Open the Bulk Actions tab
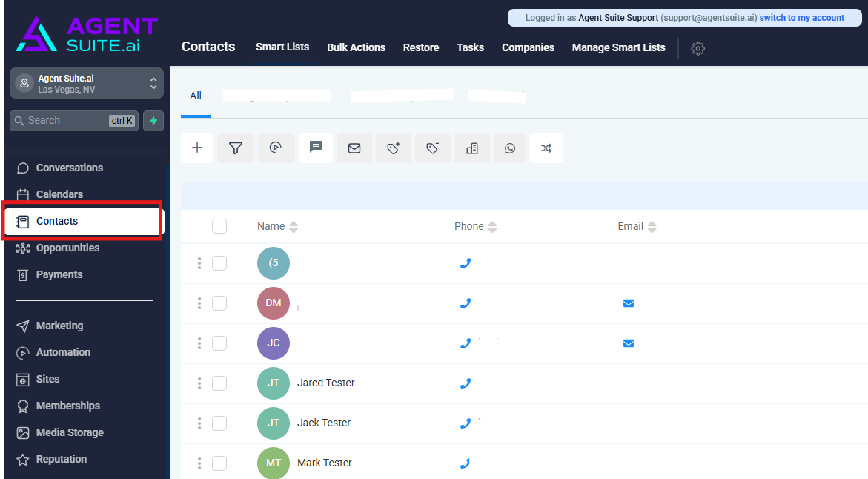Image resolution: width=868 pixels, height=479 pixels. click(356, 47)
